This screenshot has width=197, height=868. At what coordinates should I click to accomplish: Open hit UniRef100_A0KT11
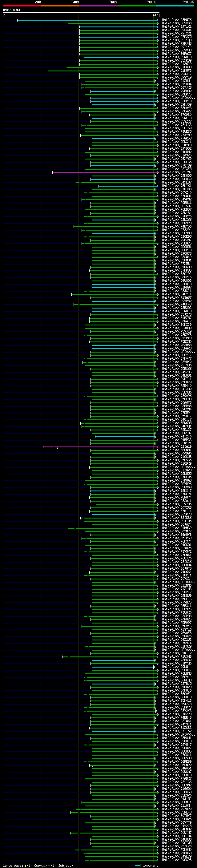coord(177,379)
